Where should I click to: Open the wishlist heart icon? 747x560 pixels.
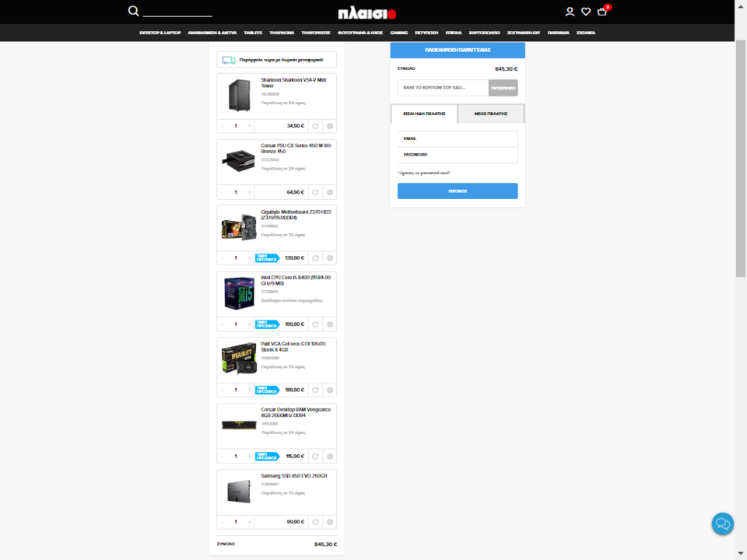pos(585,12)
